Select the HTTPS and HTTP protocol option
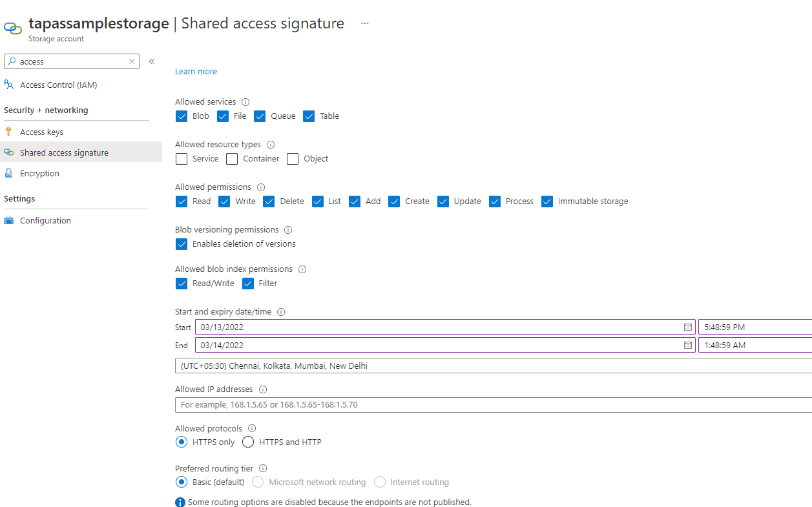Screen dimensions: 812x507 [x=247, y=442]
